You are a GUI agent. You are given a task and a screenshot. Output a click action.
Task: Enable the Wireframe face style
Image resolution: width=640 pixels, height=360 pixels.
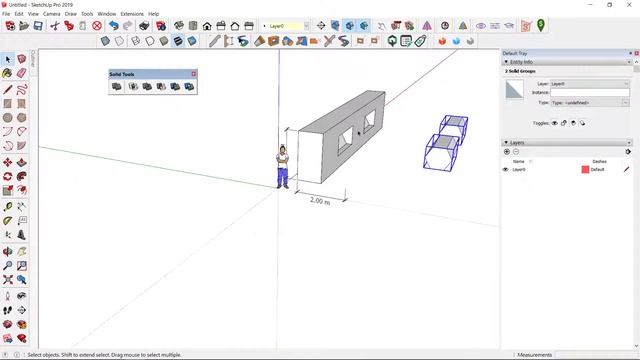pyautogui.click(x=136, y=41)
